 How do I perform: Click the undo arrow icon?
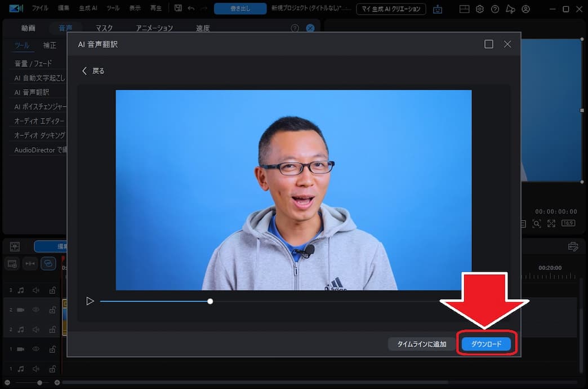click(191, 8)
